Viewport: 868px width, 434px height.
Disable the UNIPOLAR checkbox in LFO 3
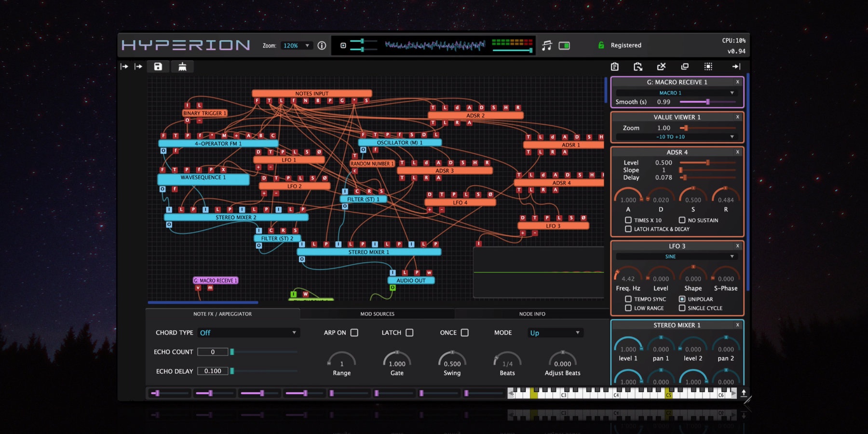pos(682,299)
